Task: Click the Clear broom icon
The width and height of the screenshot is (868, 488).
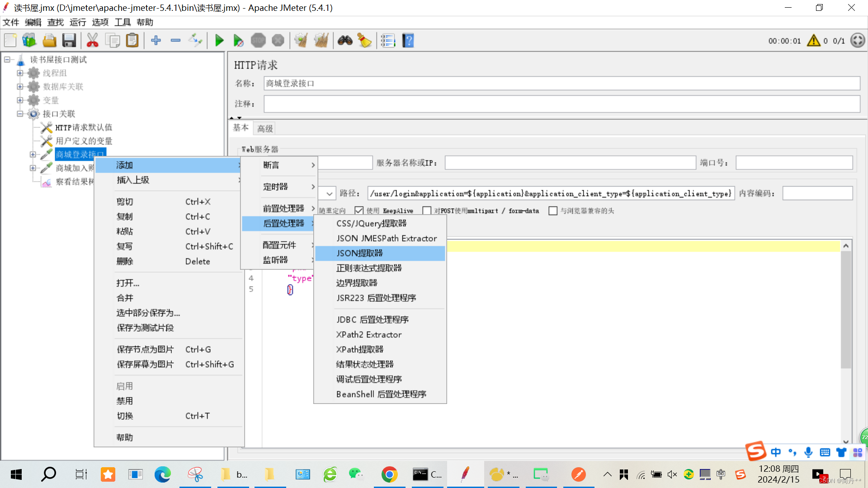Action: [x=301, y=41]
